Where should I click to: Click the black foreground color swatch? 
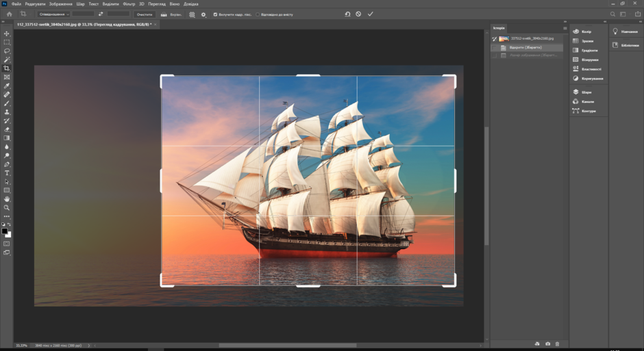[x=4, y=231]
